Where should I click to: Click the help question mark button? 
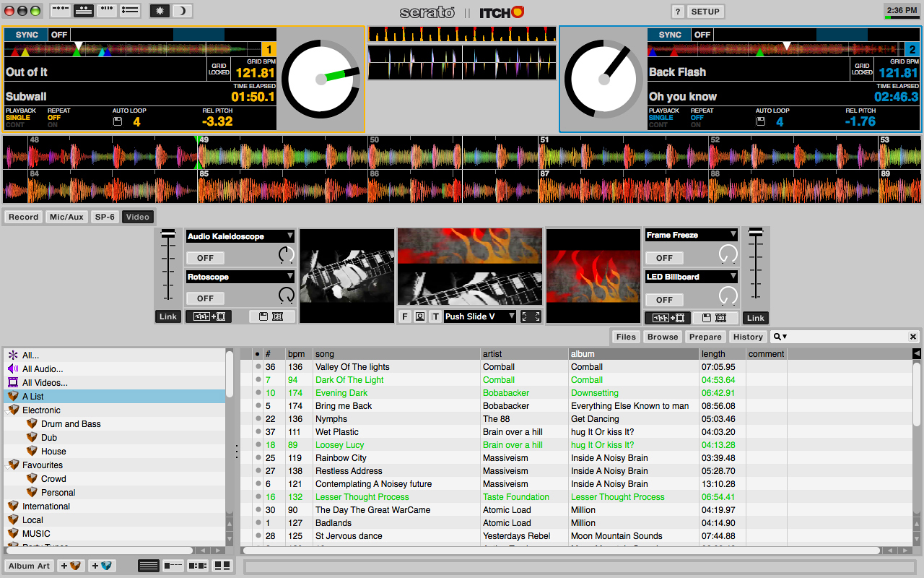(x=677, y=12)
